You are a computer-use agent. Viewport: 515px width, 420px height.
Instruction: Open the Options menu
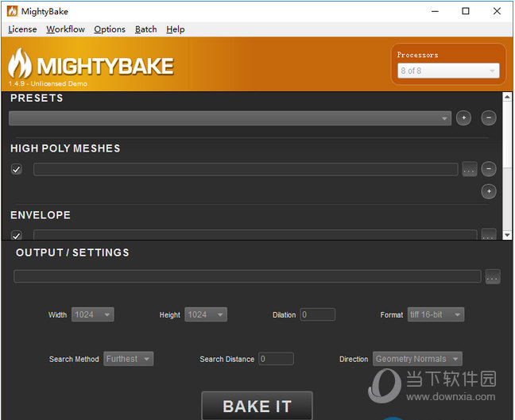click(x=110, y=29)
